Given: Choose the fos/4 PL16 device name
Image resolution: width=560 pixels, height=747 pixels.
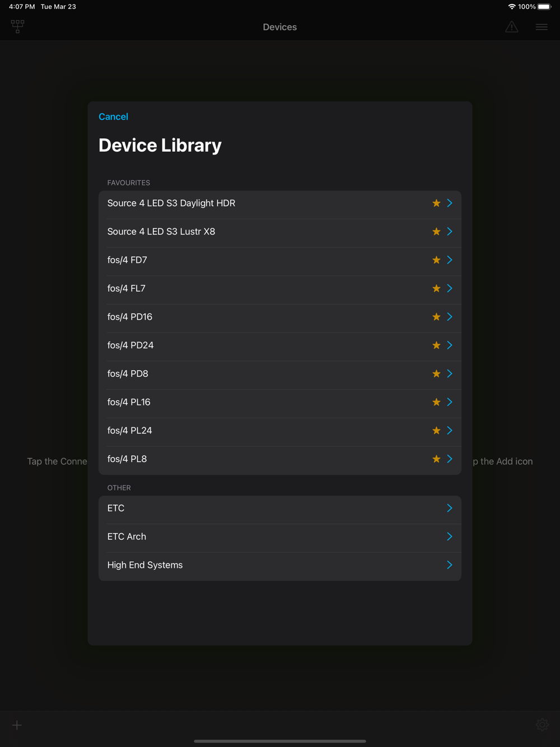Looking at the screenshot, I should click(x=129, y=402).
